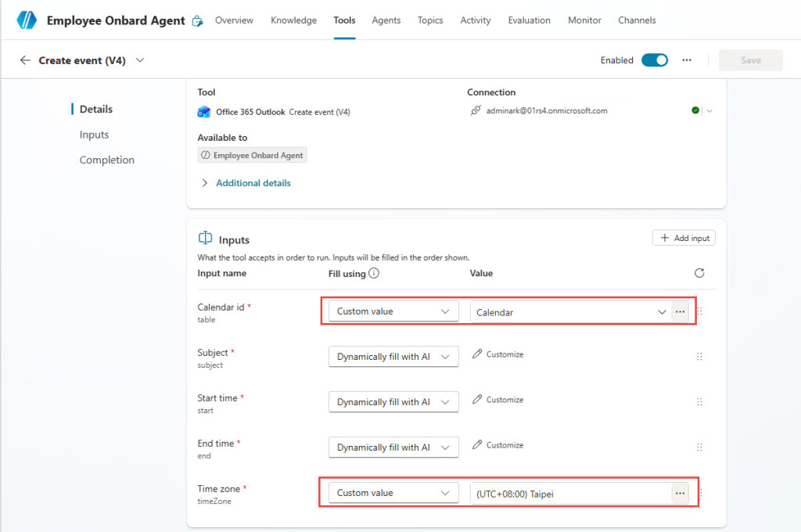Click the Employee Onbard Agent chip
This screenshot has height=532, width=801.
pos(253,156)
